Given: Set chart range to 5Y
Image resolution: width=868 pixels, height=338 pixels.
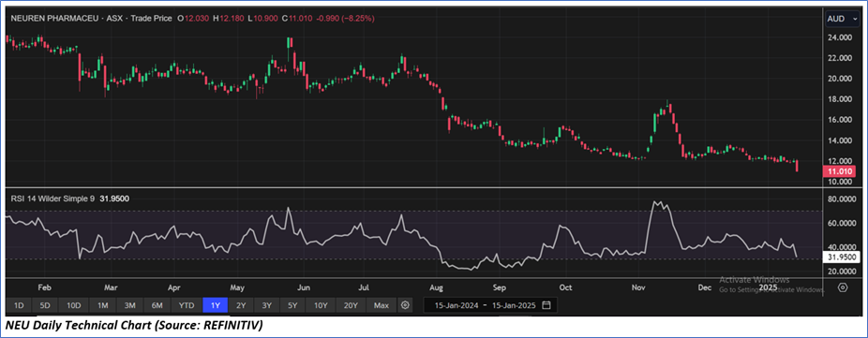Looking at the screenshot, I should coord(292,305).
